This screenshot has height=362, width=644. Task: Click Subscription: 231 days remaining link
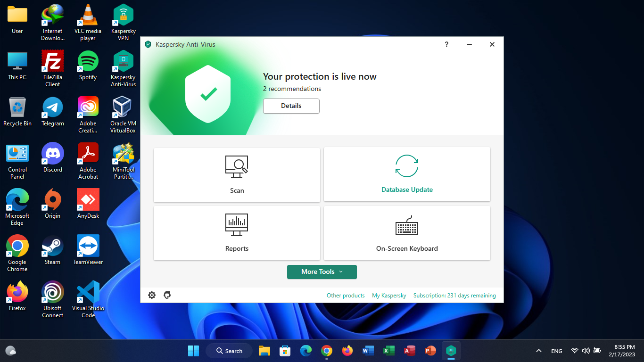click(x=454, y=296)
